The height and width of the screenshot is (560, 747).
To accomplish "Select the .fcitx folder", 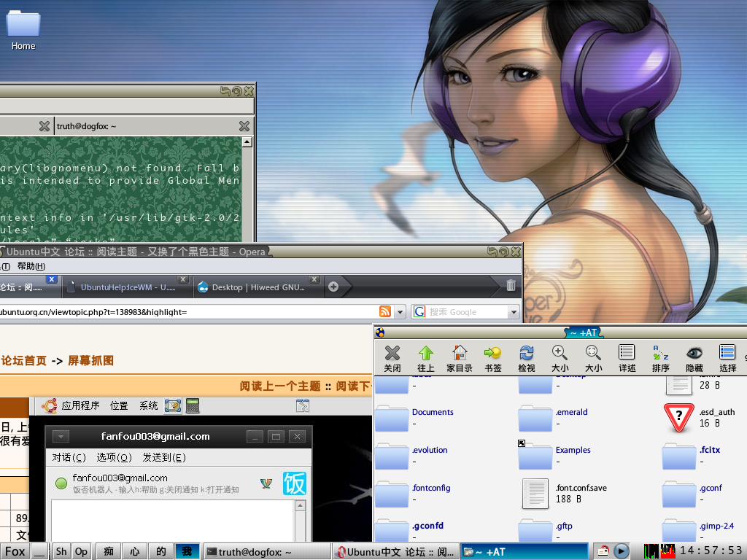I will point(679,456).
